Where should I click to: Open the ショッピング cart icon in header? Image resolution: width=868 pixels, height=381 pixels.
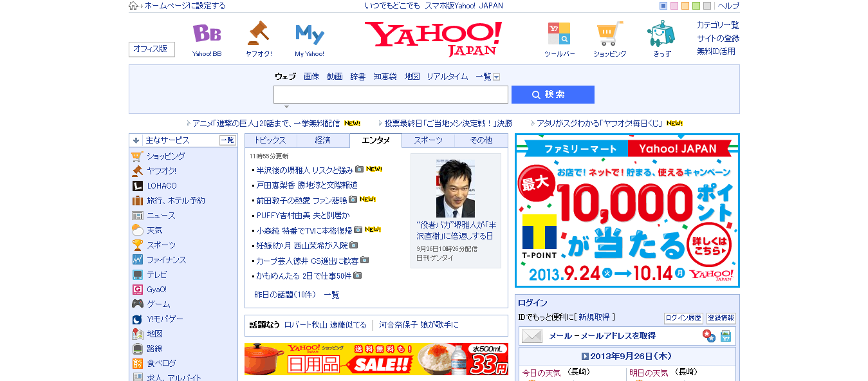[609, 33]
